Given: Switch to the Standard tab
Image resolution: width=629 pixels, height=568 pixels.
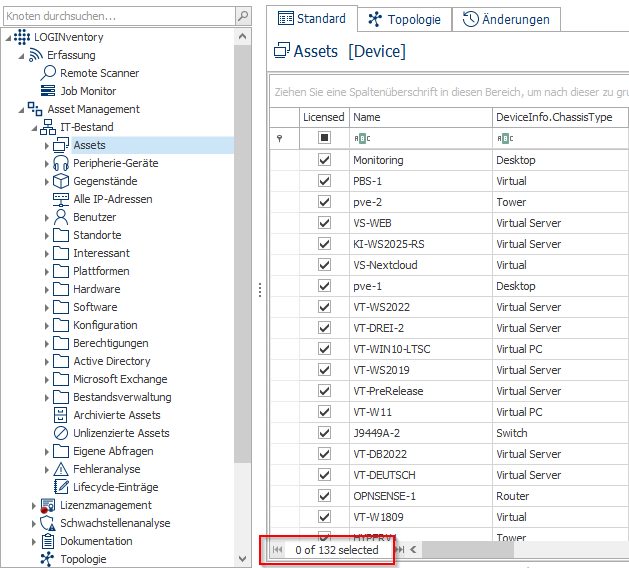Looking at the screenshot, I should pos(312,18).
